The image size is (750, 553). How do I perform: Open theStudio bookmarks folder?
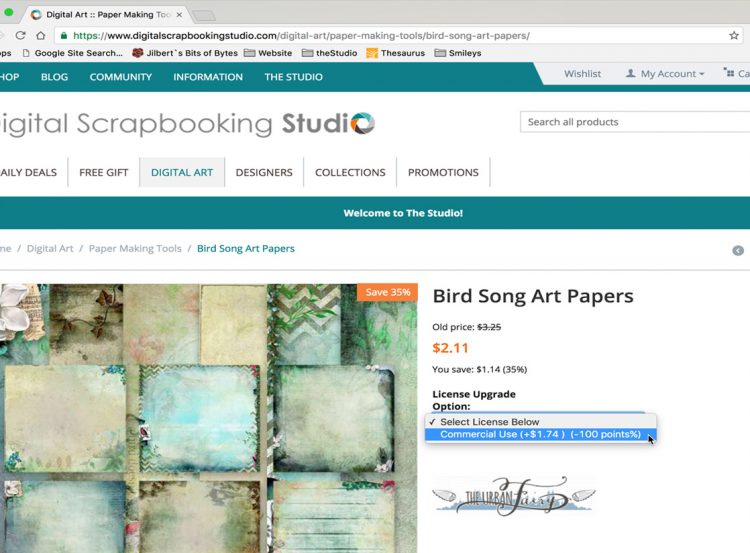(330, 53)
